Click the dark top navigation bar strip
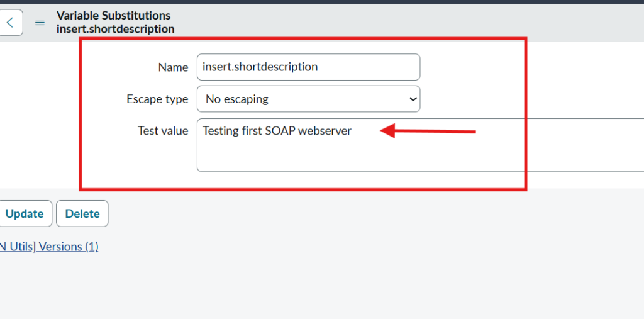 (322, 2)
